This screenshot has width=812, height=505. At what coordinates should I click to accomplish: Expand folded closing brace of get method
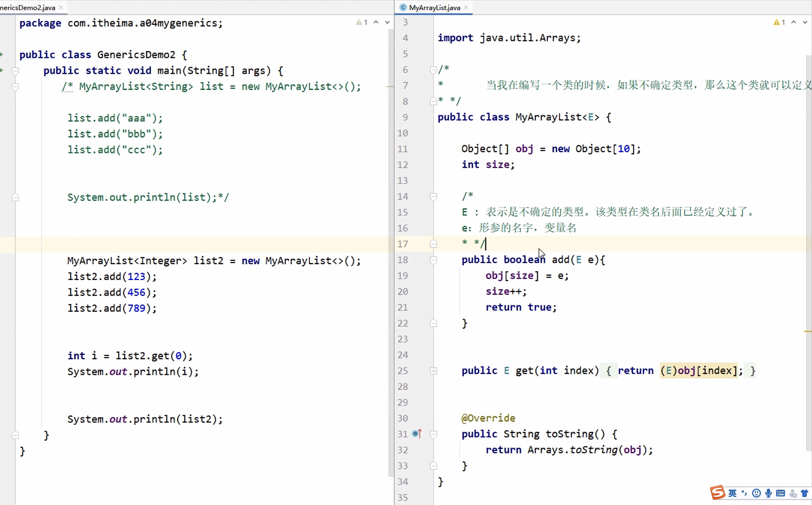[752, 371]
